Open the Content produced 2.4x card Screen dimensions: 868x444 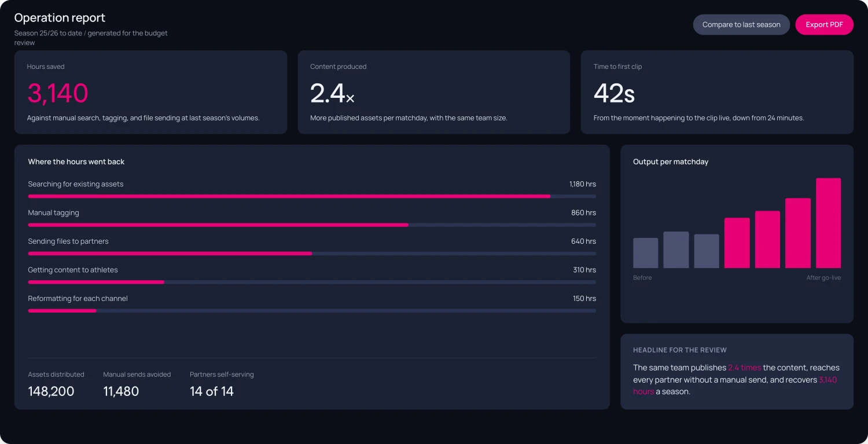(x=434, y=92)
